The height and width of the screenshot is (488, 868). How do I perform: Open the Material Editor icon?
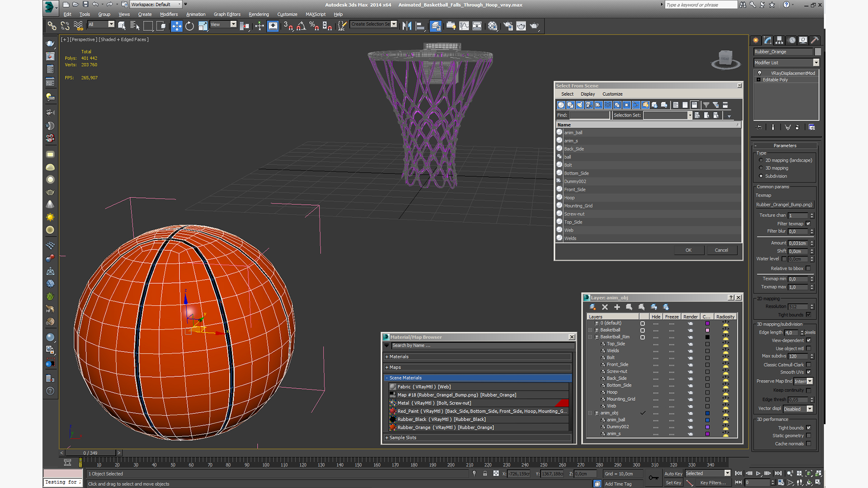493,26
